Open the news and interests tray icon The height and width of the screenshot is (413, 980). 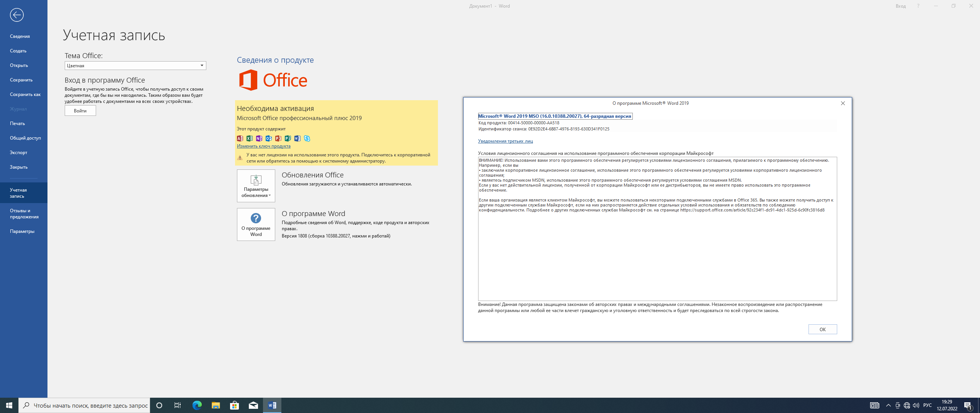874,405
